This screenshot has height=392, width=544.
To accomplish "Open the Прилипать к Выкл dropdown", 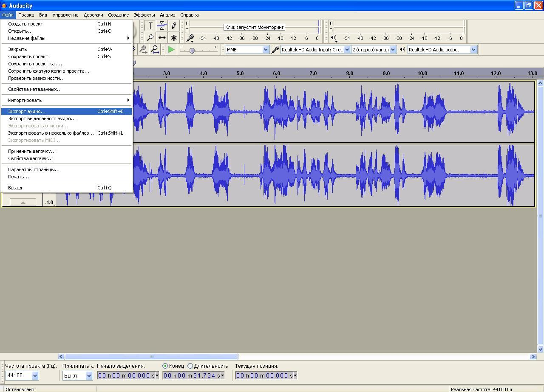I will [x=89, y=375].
